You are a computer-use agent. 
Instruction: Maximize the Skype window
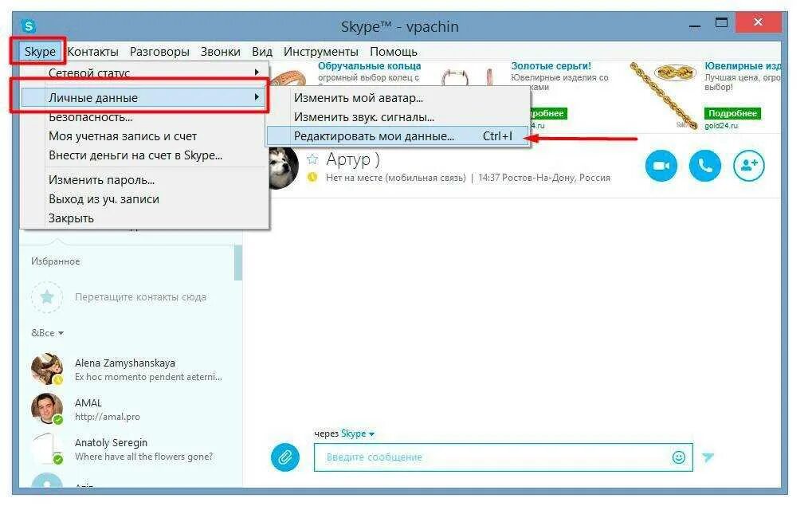(721, 23)
